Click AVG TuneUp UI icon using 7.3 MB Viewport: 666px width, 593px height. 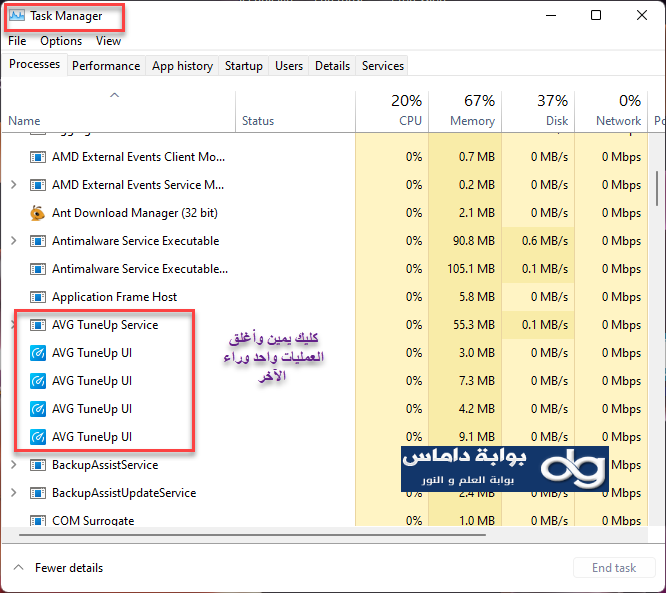point(38,381)
